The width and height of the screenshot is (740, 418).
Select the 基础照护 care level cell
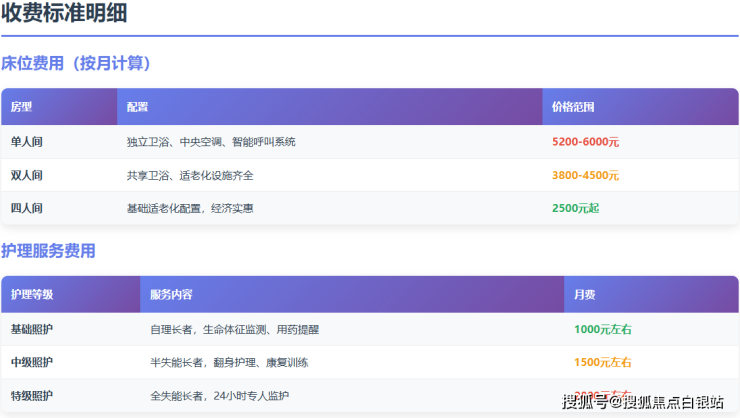32,329
